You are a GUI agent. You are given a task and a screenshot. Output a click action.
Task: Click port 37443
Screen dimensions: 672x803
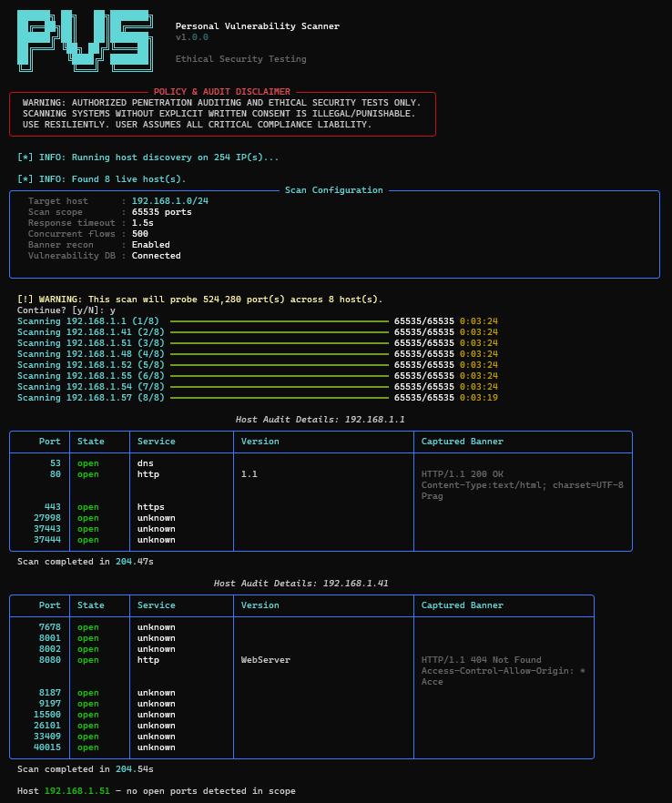coord(47,528)
